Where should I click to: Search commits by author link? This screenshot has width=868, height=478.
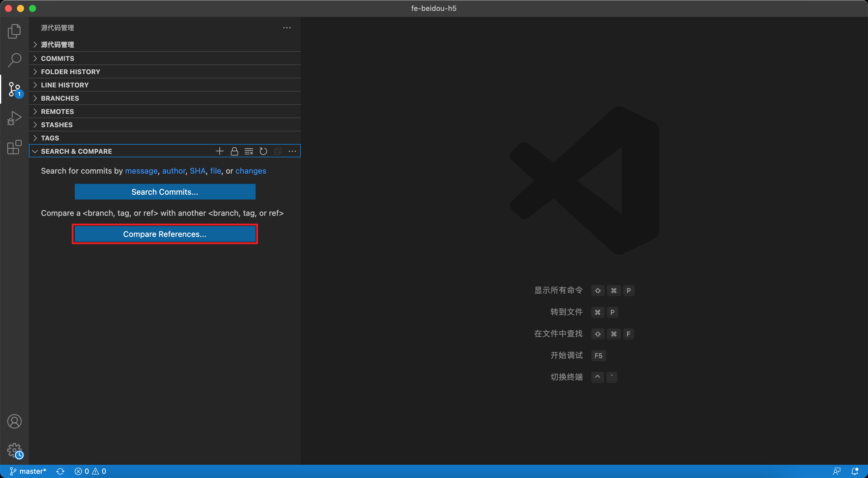174,171
